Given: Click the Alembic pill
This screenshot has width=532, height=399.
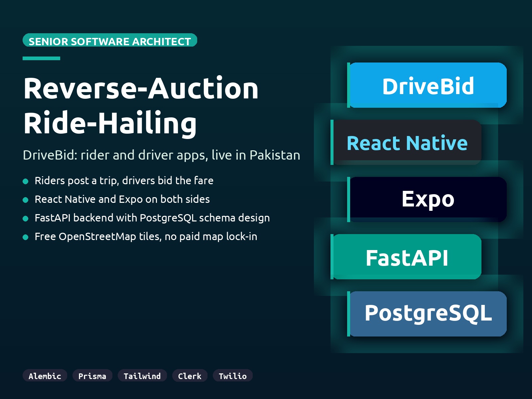Looking at the screenshot, I should pos(45,376).
